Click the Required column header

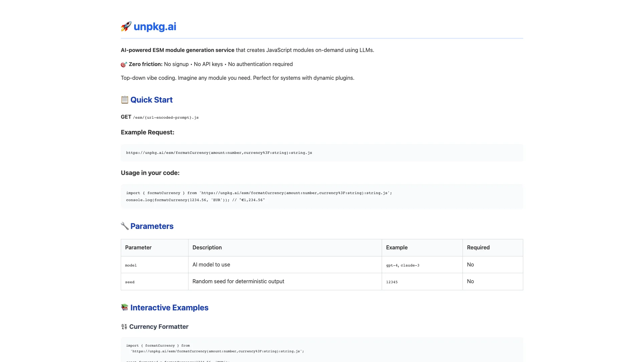click(x=493, y=248)
